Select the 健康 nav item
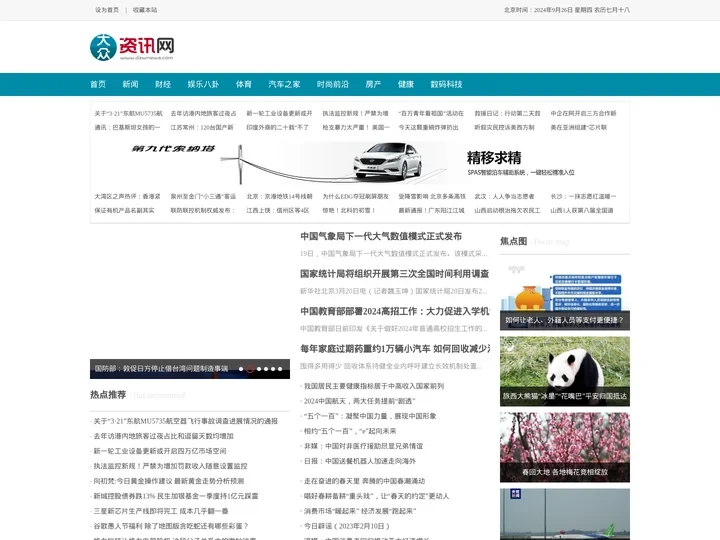 click(x=406, y=84)
